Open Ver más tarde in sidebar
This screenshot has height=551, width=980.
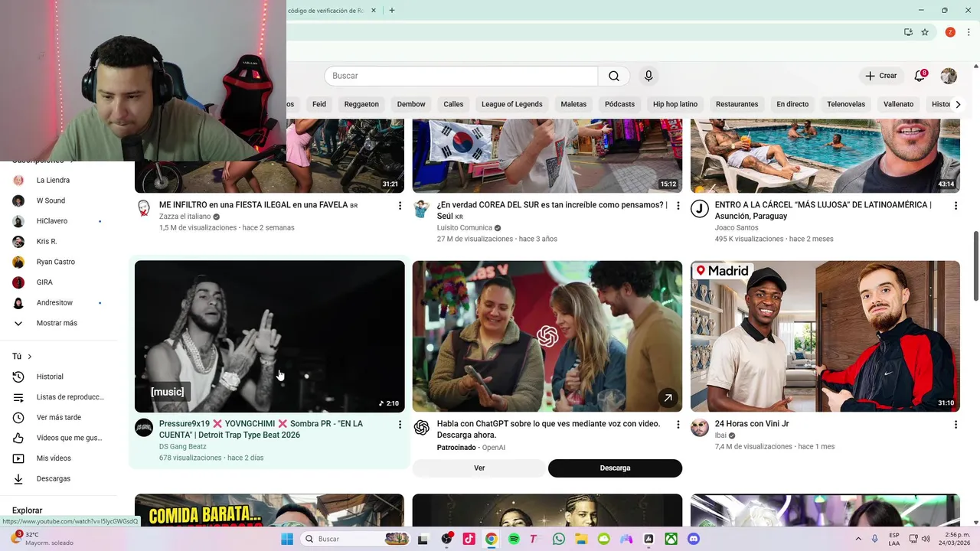point(57,418)
